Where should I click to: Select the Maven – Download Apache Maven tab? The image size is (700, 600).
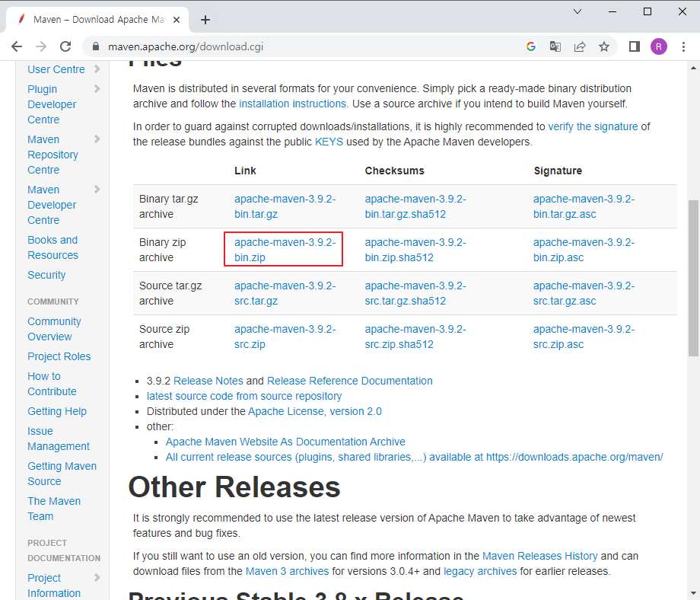[x=97, y=20]
